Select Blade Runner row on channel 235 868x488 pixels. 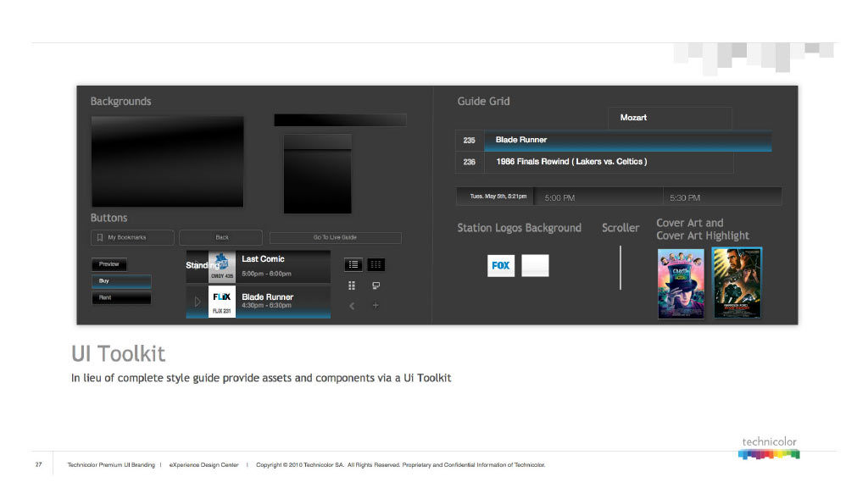click(x=614, y=141)
